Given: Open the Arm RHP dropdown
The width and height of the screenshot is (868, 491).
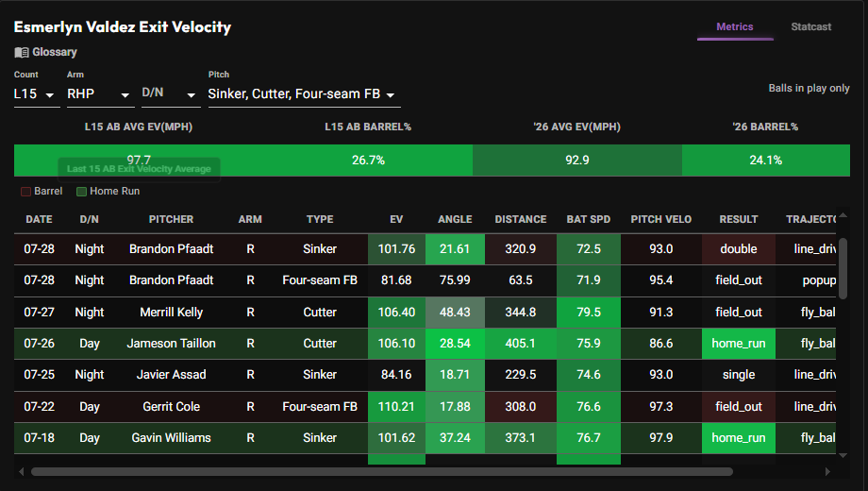Looking at the screenshot, I should (x=101, y=94).
